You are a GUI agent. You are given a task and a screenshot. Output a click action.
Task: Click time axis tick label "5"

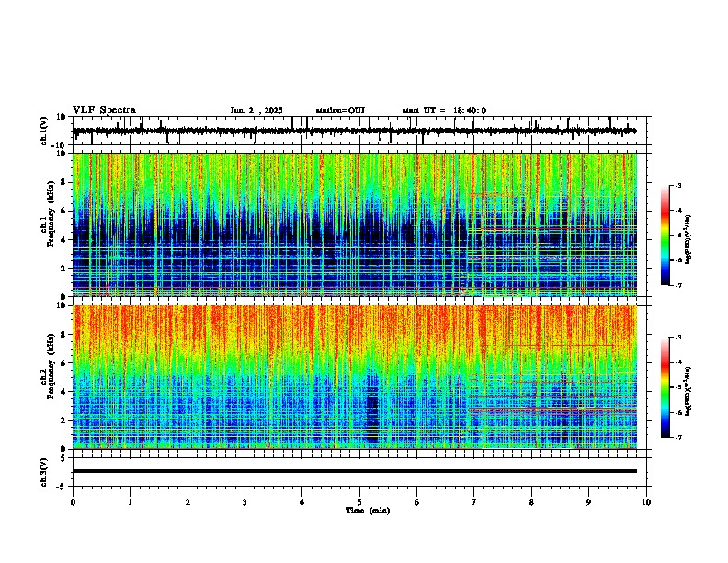click(x=359, y=502)
